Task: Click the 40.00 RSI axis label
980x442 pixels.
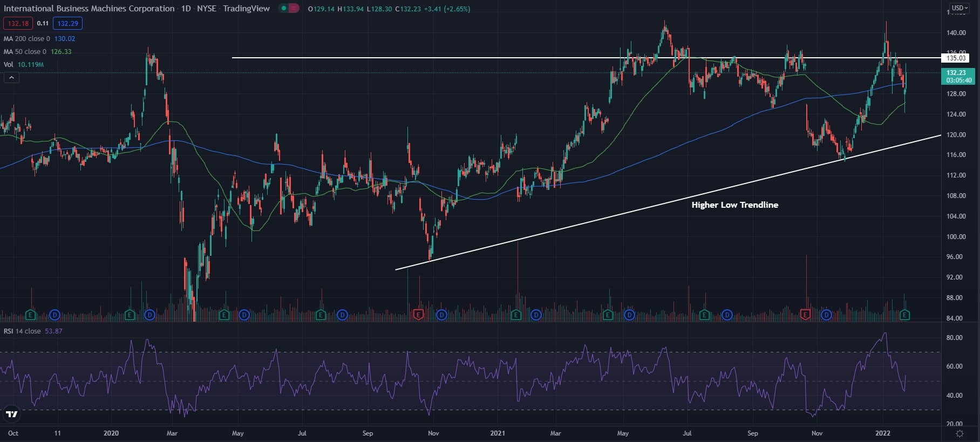Action: tap(955, 396)
